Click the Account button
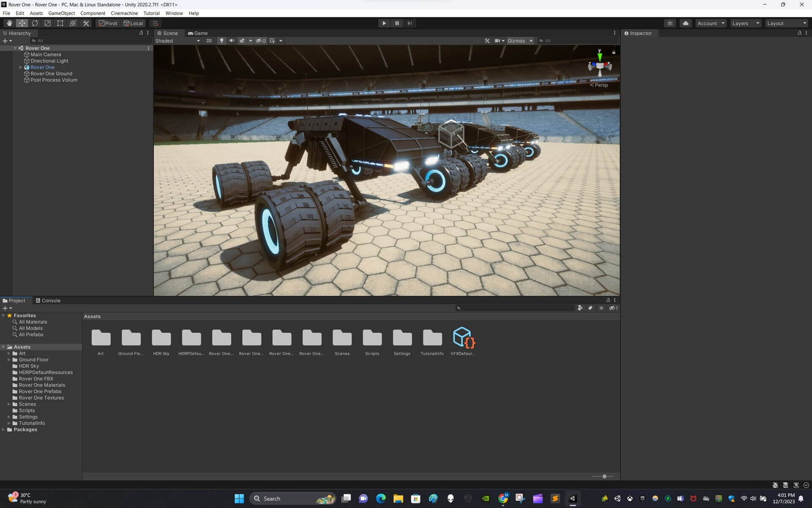Screen dimensions: 812x508 [710, 23]
